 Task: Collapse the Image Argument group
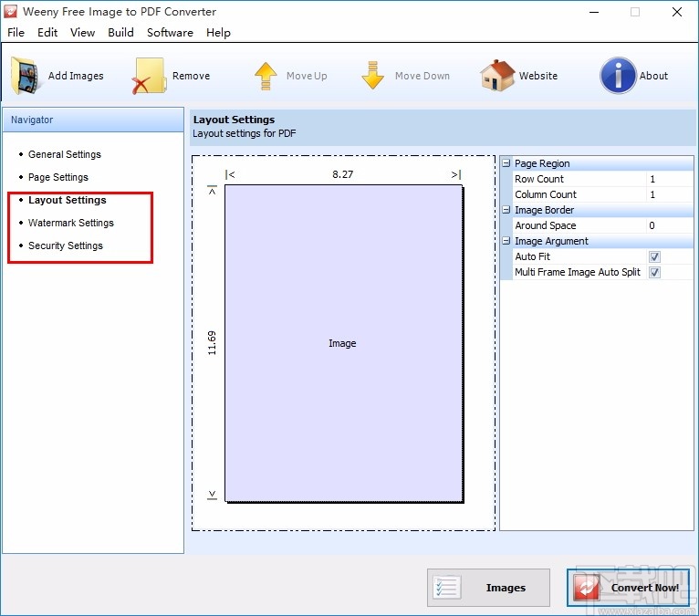click(506, 241)
